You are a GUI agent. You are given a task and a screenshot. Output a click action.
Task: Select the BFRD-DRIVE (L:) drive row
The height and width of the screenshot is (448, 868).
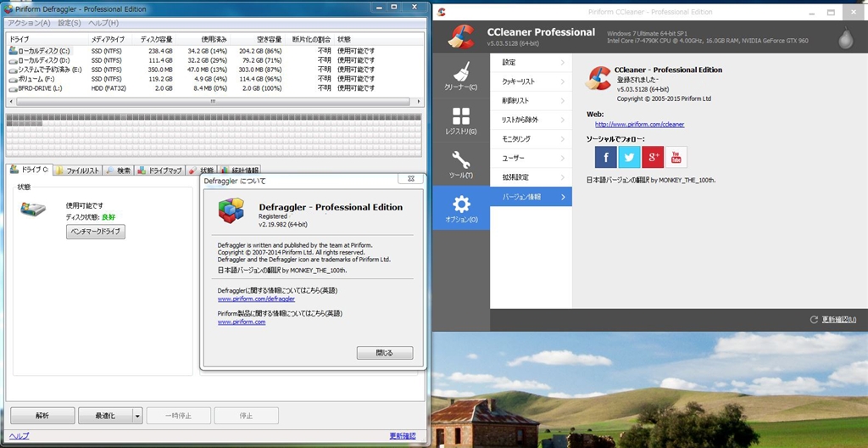[216, 89]
